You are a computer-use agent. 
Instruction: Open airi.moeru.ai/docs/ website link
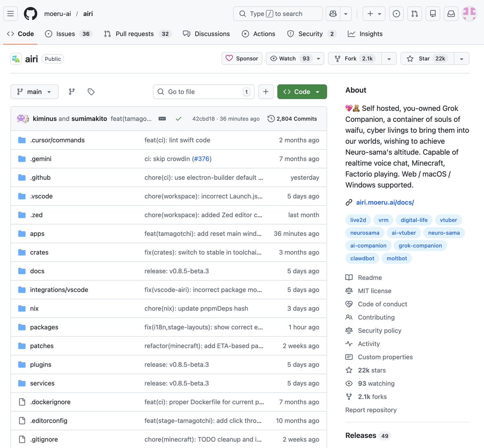[x=385, y=202]
